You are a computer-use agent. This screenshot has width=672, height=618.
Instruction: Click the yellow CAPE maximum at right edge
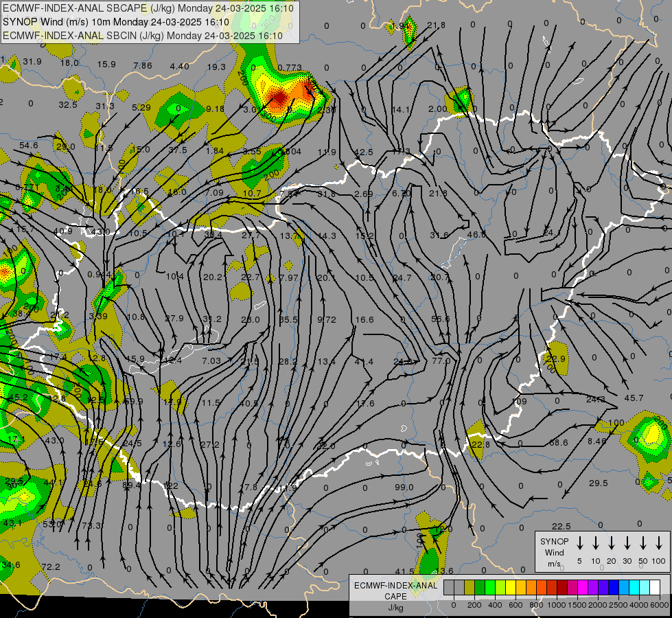pyautogui.click(x=654, y=435)
